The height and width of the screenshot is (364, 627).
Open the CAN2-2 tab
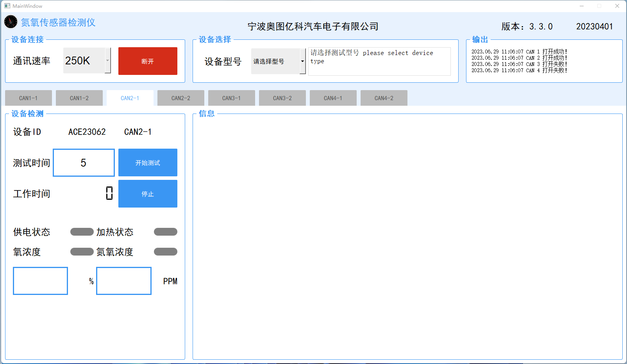(x=181, y=98)
